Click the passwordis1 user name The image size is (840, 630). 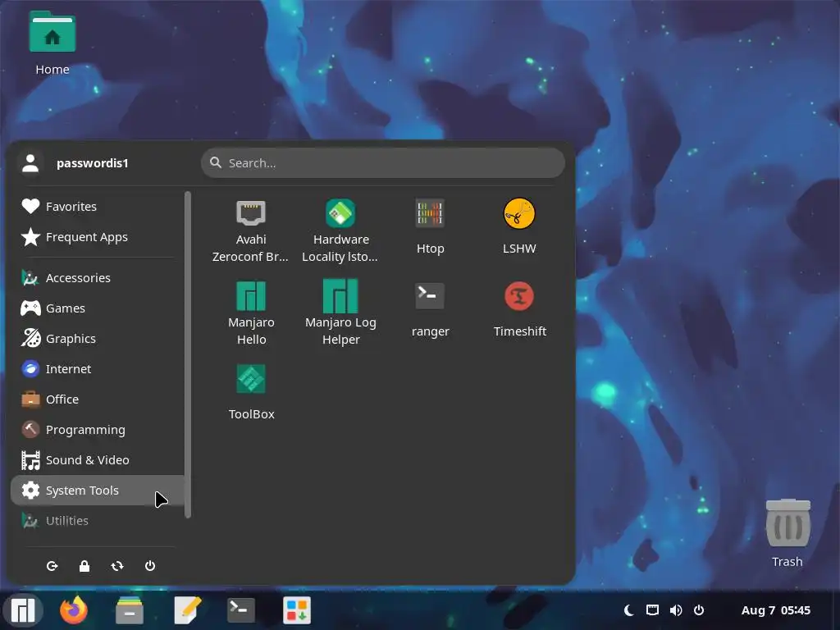tap(93, 163)
